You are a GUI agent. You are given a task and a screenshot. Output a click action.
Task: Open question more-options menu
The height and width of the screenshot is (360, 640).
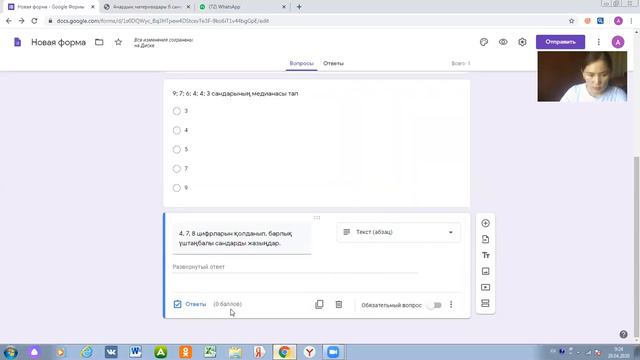[451, 304]
